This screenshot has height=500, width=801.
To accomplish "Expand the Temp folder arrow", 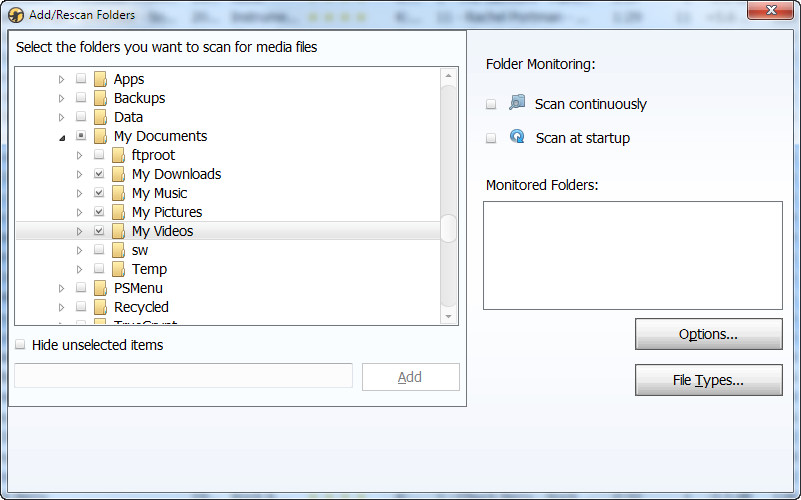I will click(x=80, y=269).
